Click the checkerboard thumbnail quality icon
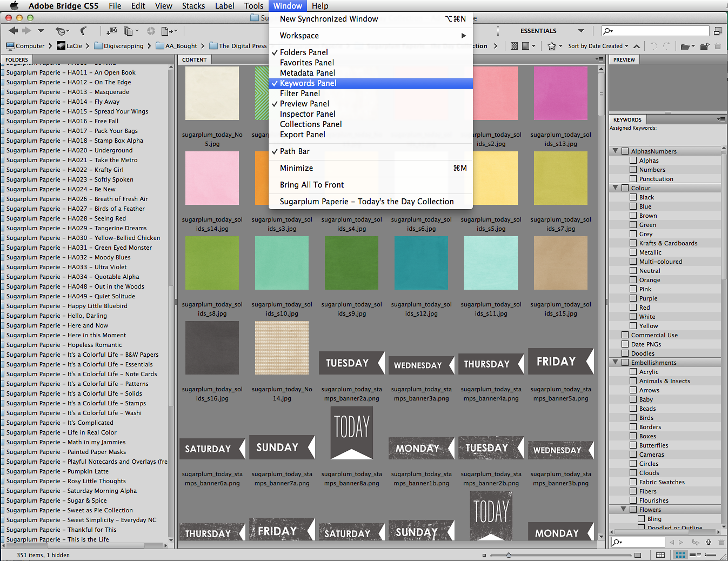 (515, 46)
